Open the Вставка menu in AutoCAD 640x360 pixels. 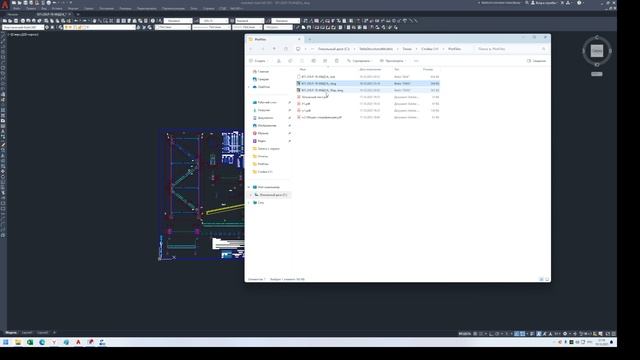click(x=57, y=8)
